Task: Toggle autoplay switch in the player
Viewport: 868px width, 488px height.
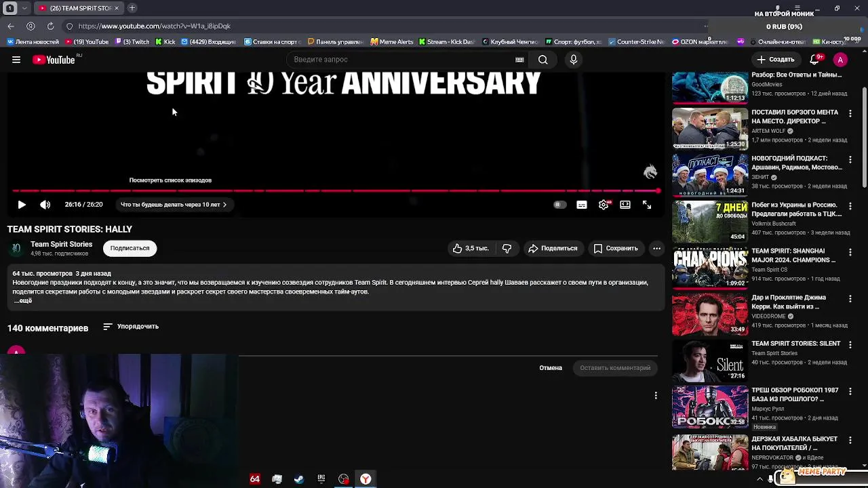Action: [559, 205]
